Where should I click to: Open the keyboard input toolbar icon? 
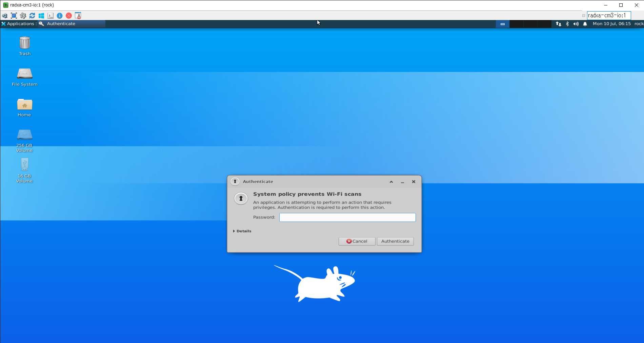click(51, 16)
